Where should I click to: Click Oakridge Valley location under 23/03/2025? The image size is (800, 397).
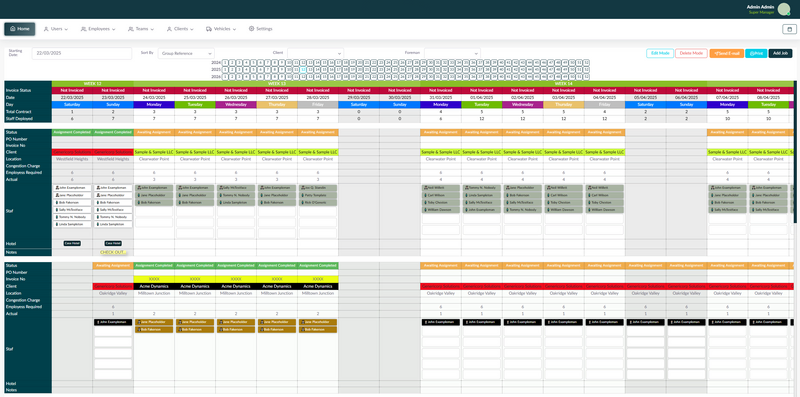(113, 293)
